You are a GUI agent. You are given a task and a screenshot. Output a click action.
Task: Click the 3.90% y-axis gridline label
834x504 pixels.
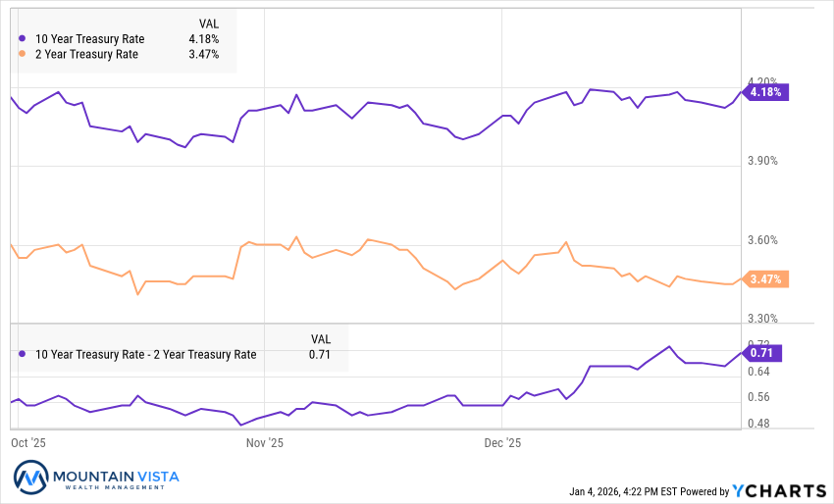point(761,161)
